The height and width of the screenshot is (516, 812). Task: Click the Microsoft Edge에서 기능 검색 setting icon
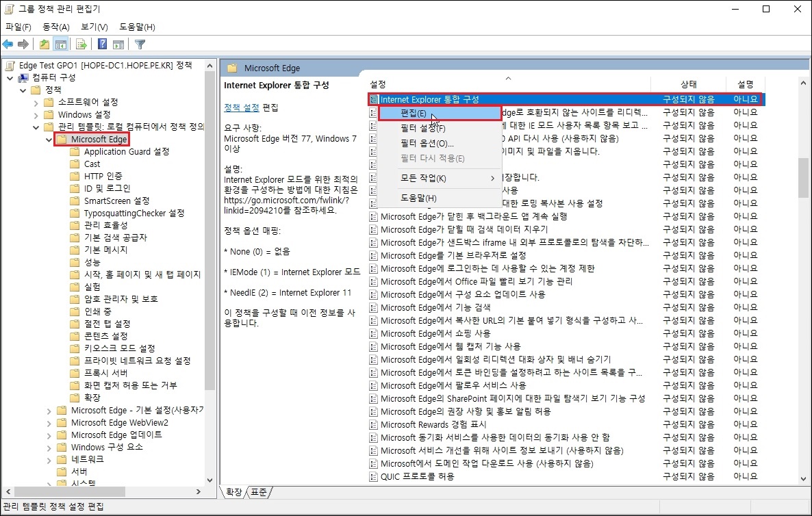tap(373, 307)
